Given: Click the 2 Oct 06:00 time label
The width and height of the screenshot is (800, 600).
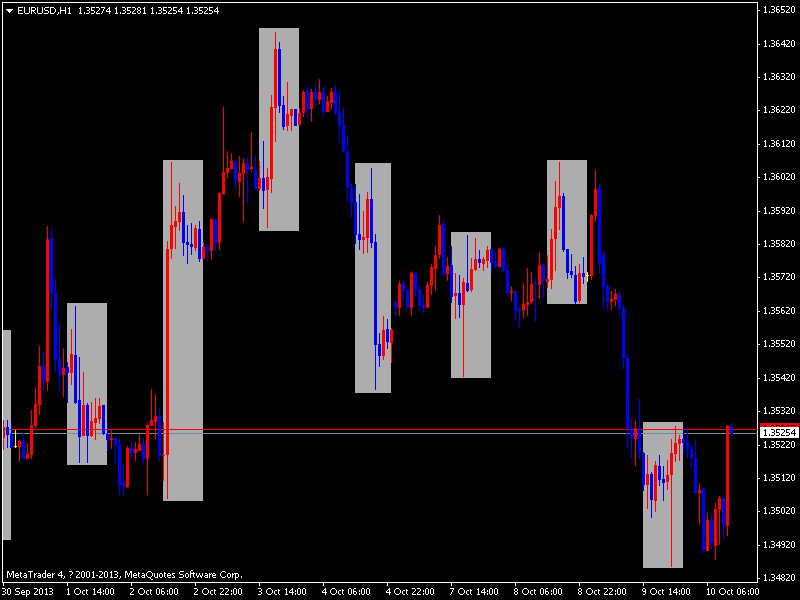Looking at the screenshot, I should [154, 592].
